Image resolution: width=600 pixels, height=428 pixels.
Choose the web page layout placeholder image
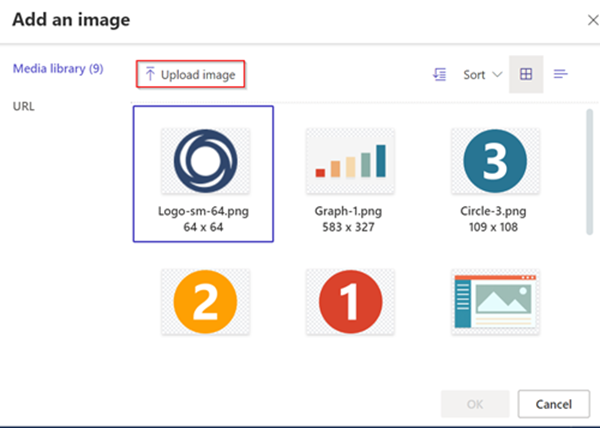(x=496, y=302)
